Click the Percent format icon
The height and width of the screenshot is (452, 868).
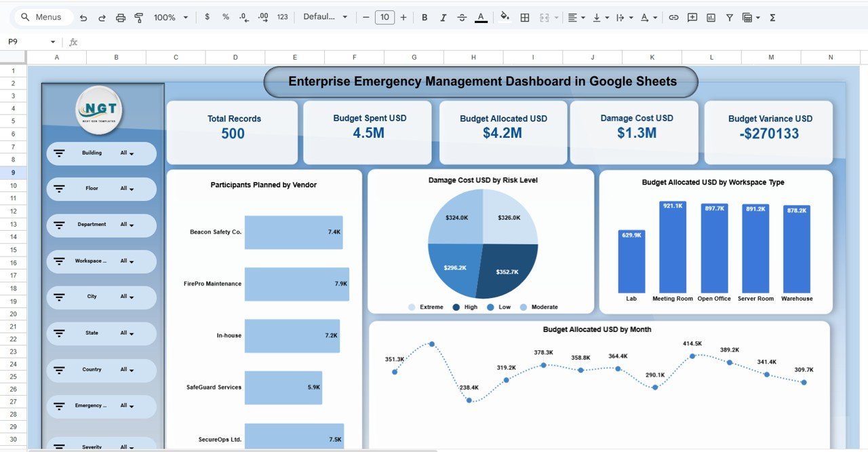[225, 17]
